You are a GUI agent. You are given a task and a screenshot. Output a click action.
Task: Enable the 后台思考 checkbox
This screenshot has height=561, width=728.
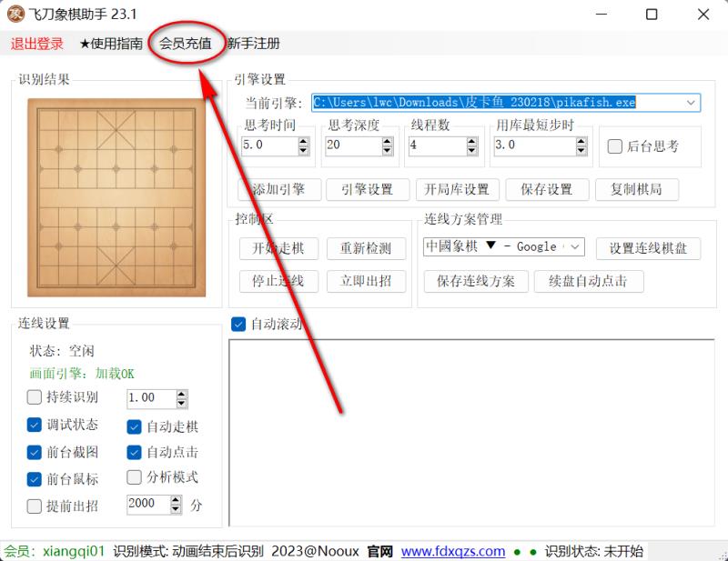[615, 146]
